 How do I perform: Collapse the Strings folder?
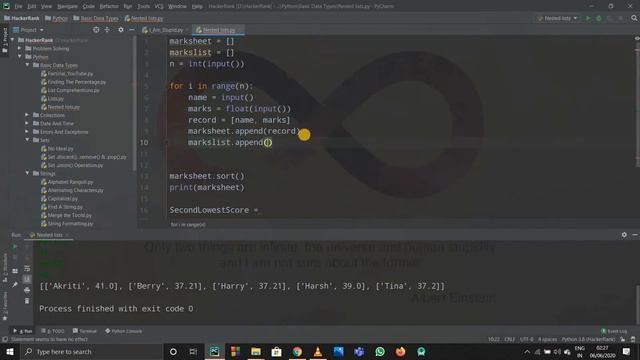[x=27, y=173]
